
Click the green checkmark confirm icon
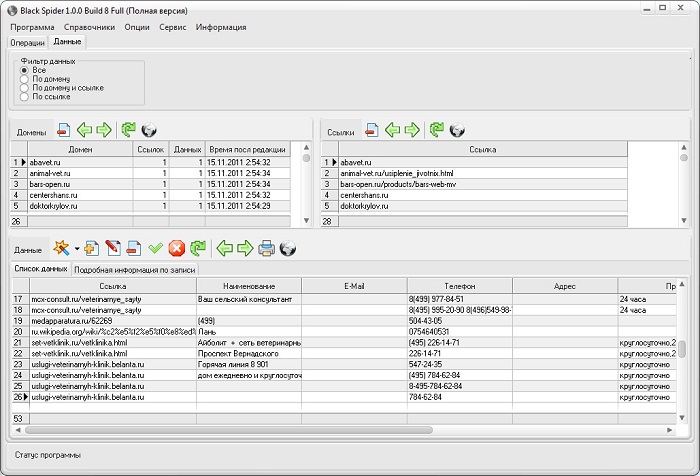tap(155, 248)
